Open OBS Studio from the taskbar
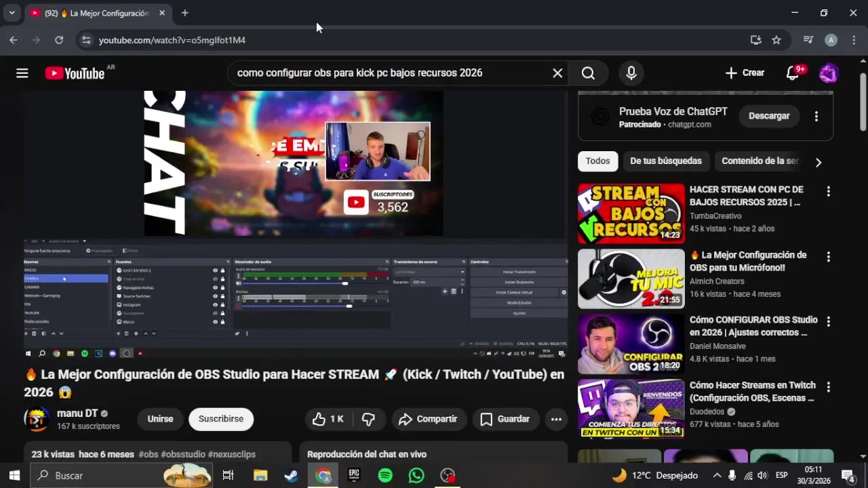Viewport: 868px width, 488px height. click(x=448, y=476)
